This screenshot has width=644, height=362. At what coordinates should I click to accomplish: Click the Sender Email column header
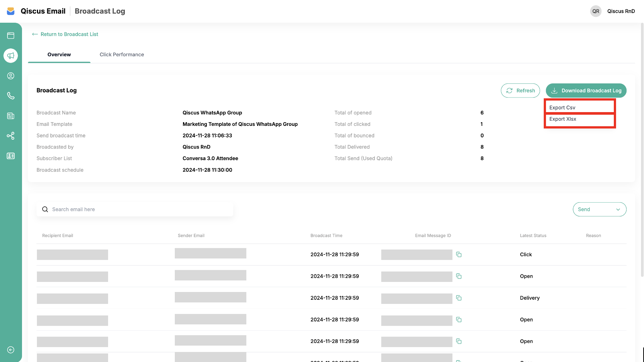point(191,236)
